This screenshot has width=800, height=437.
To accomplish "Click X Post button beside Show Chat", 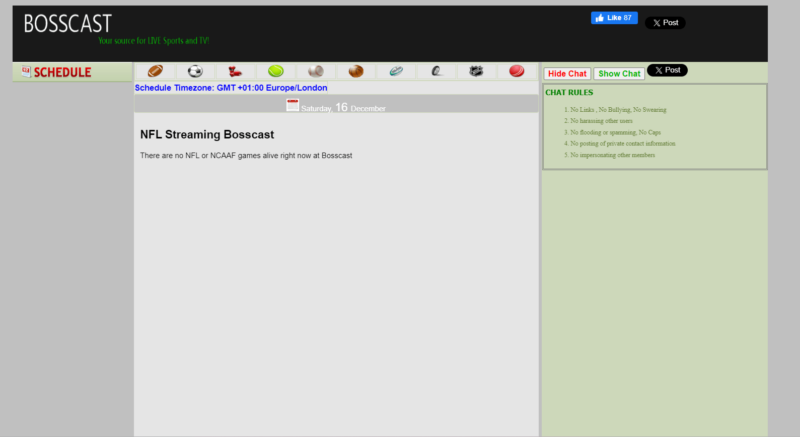I will tap(667, 70).
